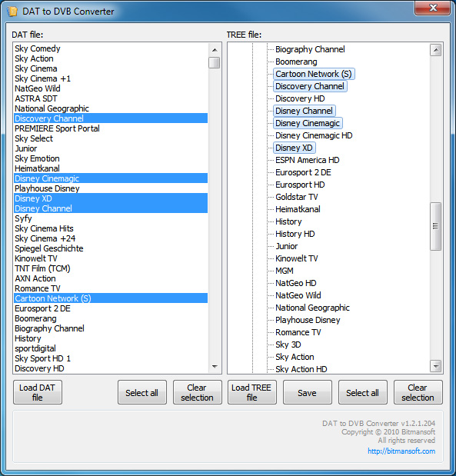Save the TREE file

308,392
